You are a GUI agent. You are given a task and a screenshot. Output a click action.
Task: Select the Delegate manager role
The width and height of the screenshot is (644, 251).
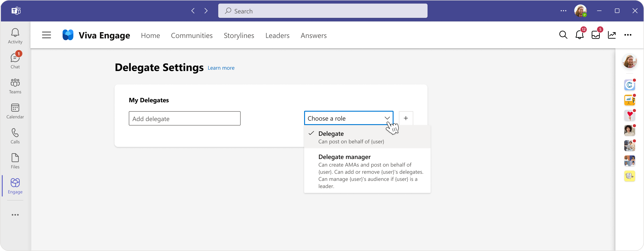(344, 157)
